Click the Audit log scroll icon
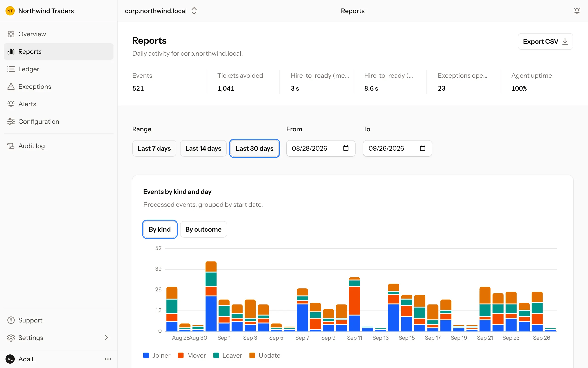This screenshot has width=588, height=368. click(11, 146)
